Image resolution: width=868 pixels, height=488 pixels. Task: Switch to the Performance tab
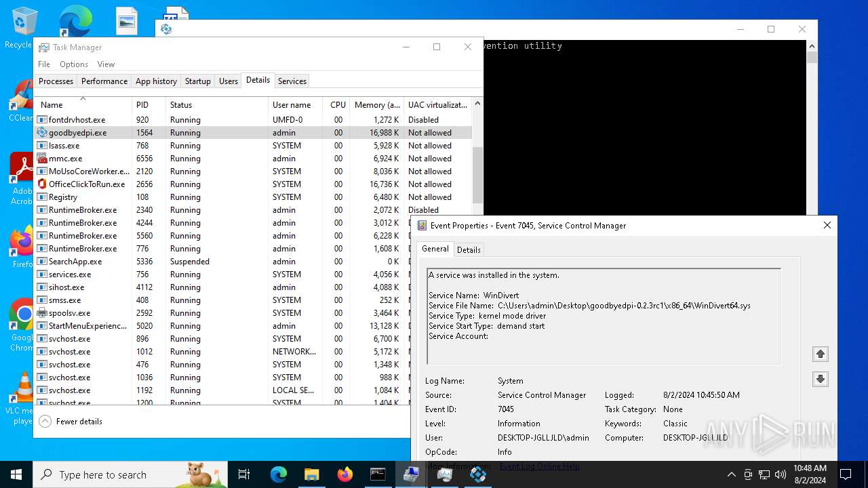104,81
